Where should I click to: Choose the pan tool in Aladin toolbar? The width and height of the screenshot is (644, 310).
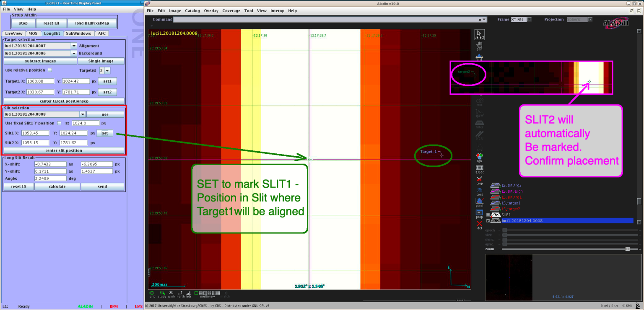[479, 46]
